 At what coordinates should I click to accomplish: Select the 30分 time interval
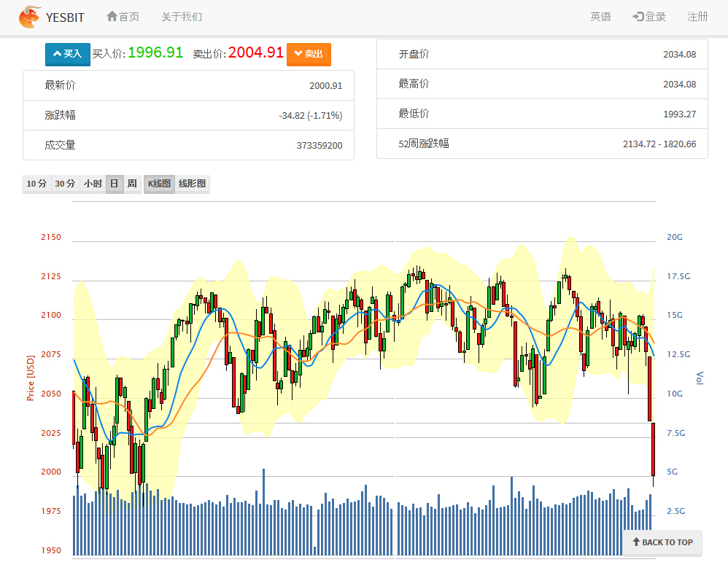pos(65,184)
